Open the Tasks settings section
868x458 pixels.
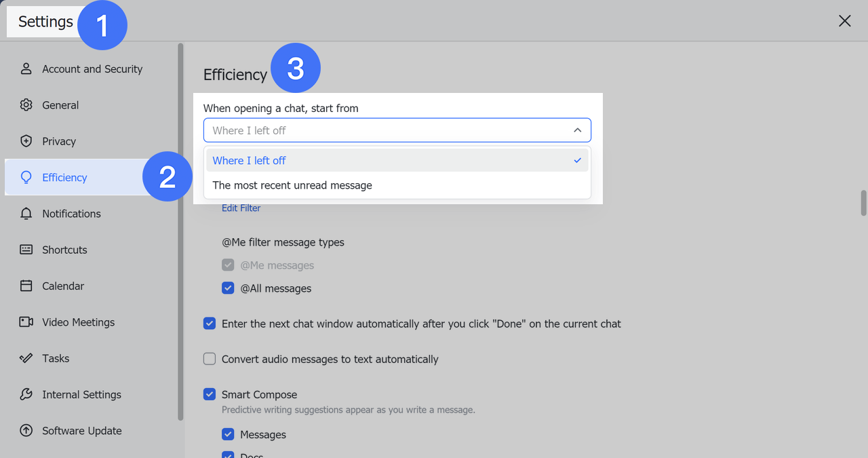(56, 358)
